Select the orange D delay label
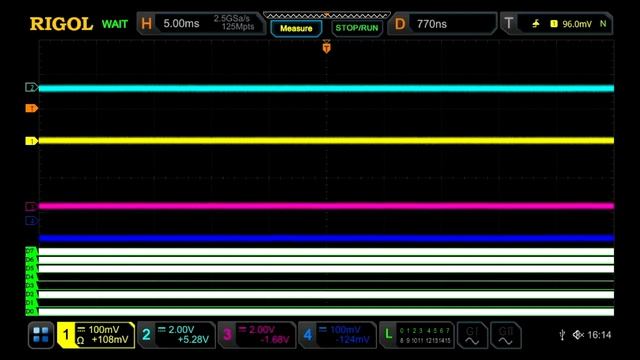 pyautogui.click(x=400, y=24)
